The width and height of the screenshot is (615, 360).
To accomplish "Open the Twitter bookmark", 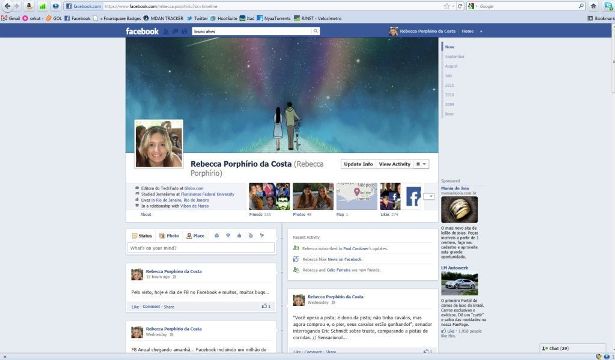I will pyautogui.click(x=197, y=18).
